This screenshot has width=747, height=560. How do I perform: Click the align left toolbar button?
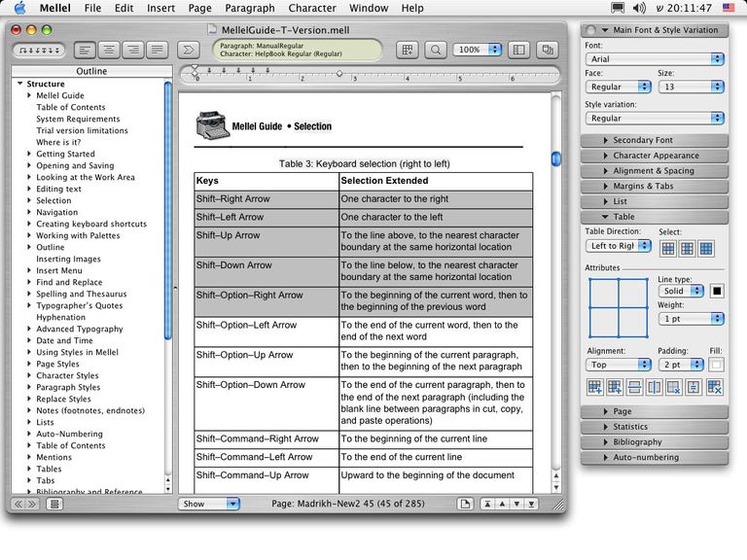(x=85, y=50)
